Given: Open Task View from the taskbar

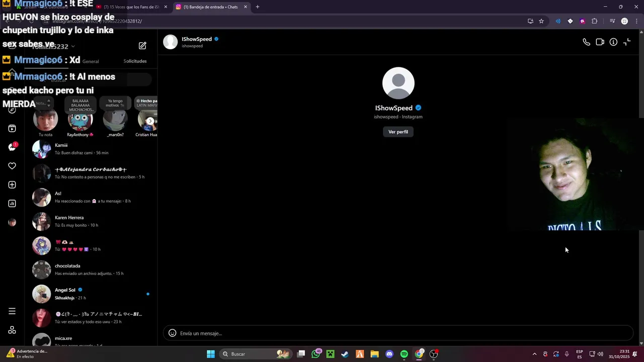Looking at the screenshot, I should click(301, 354).
